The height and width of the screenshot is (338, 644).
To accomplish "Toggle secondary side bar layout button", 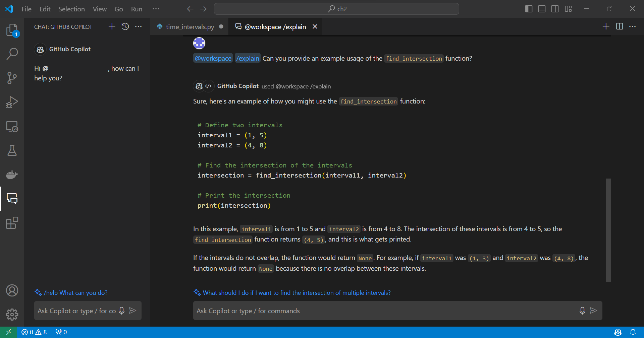I will pos(555,9).
